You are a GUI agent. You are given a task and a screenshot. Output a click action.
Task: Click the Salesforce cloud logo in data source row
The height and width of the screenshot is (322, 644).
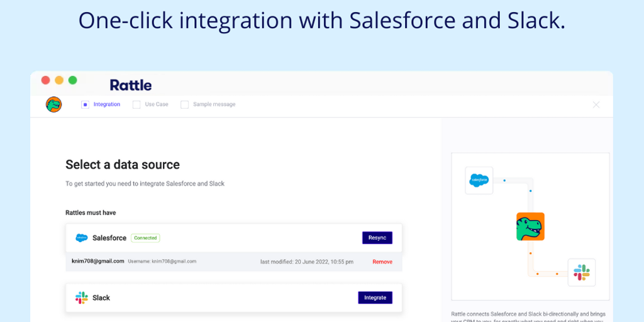(x=82, y=238)
